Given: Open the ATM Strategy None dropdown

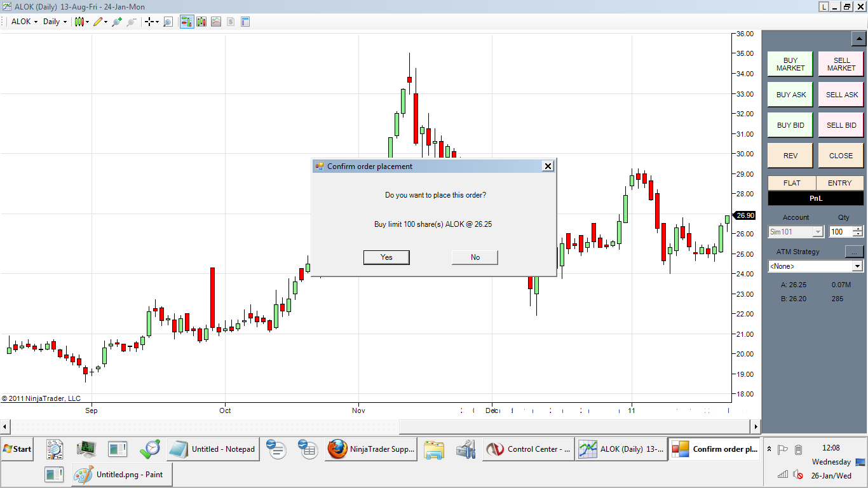Looking at the screenshot, I should (816, 266).
